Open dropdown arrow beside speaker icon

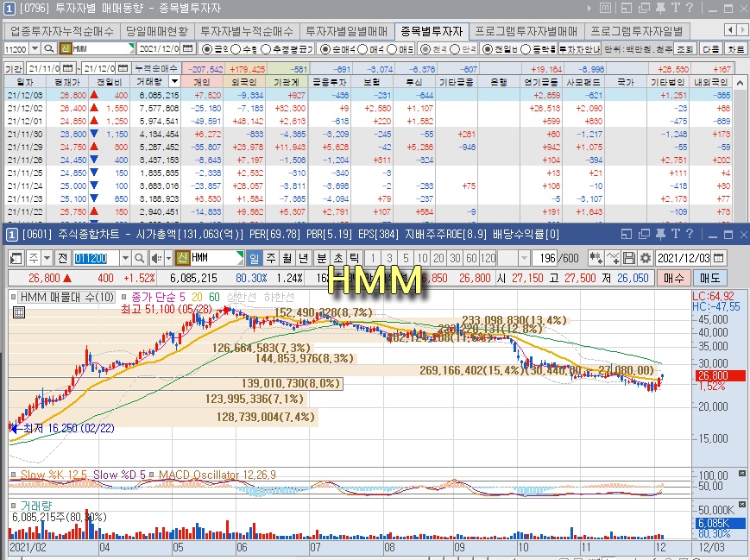click(168, 259)
